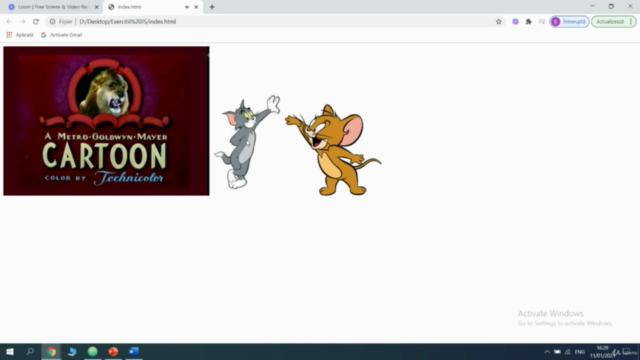Restore down the Chrome window

pos(611,7)
